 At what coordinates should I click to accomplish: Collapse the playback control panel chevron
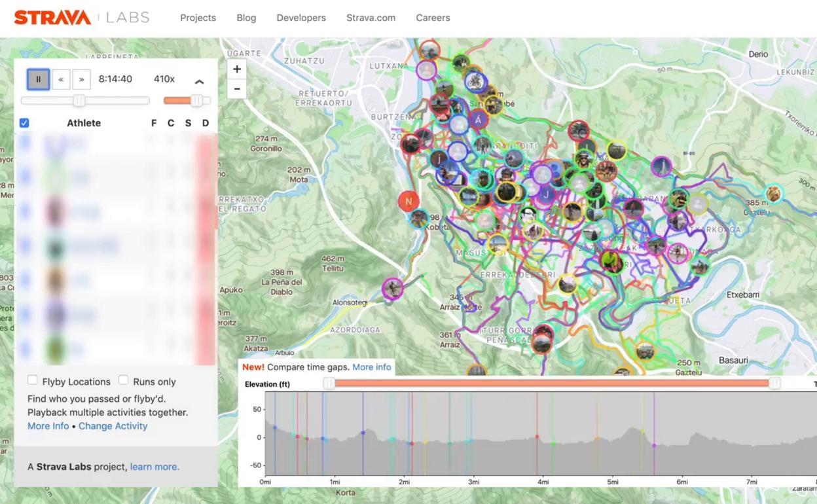[x=200, y=82]
